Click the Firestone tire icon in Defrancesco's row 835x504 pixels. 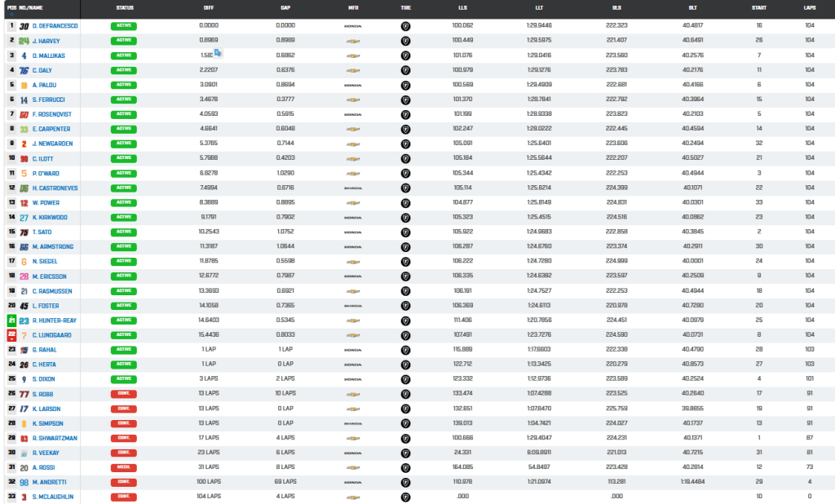pyautogui.click(x=405, y=26)
